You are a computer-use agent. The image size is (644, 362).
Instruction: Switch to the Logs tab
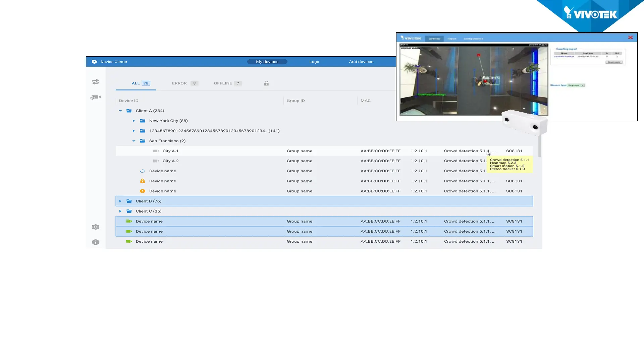pos(314,62)
